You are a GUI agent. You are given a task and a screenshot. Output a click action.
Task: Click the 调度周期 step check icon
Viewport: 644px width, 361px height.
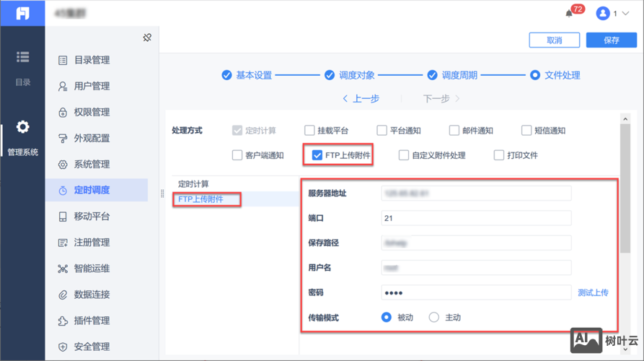(432, 75)
